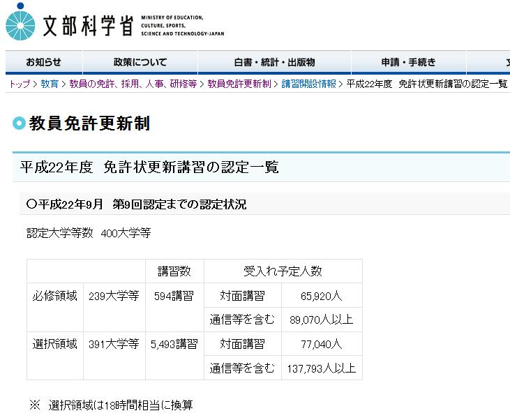Click the 平成22年度 免許状更新講習の認定一覧 heading
Image resolution: width=510 pixels, height=420 pixels.
(x=149, y=167)
